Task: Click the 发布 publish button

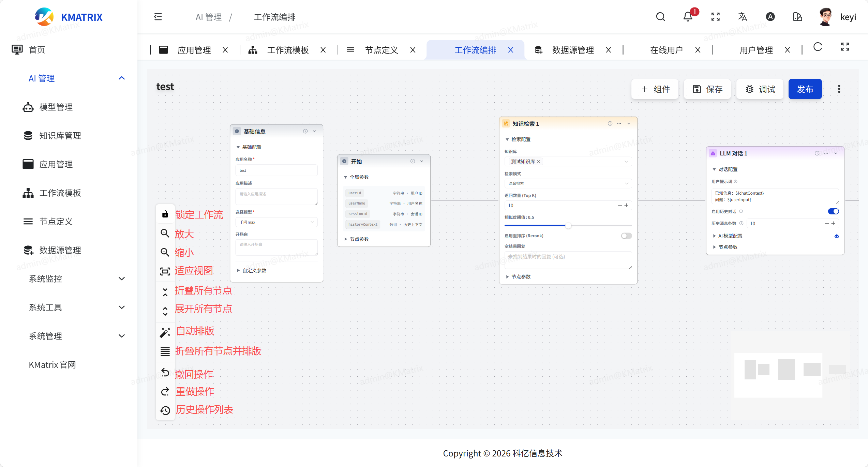Action: [805, 89]
